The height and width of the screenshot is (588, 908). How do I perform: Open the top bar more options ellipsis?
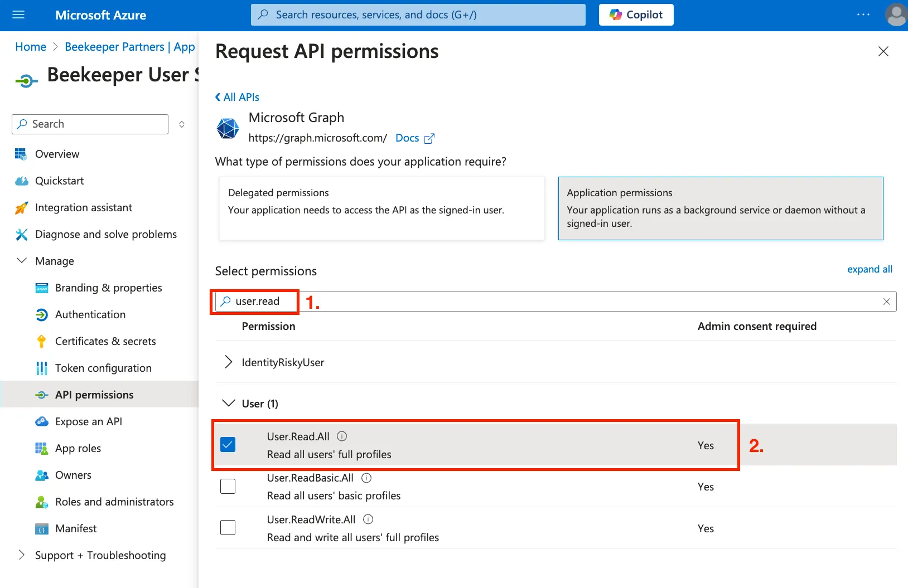863,15
